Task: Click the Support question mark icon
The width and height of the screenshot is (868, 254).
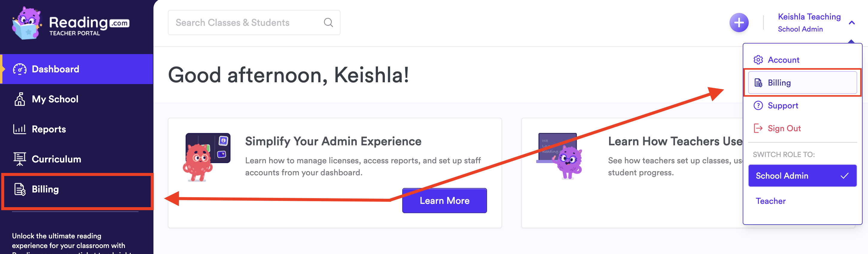Action: pos(758,106)
